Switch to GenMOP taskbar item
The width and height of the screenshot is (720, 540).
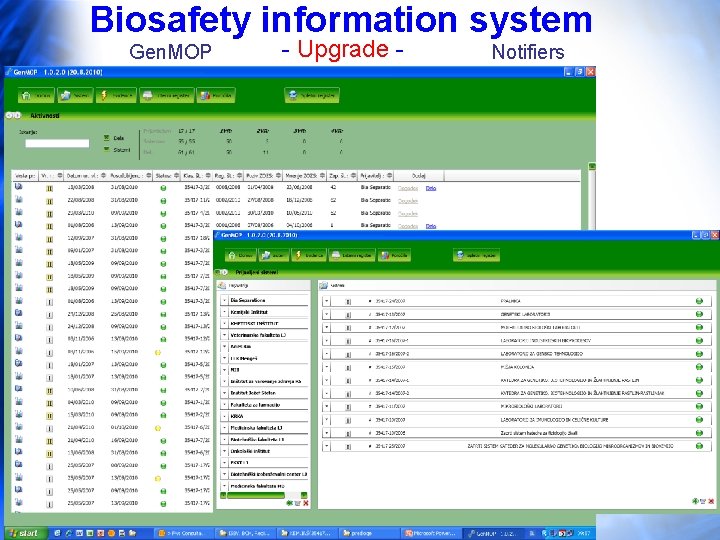(x=491, y=533)
